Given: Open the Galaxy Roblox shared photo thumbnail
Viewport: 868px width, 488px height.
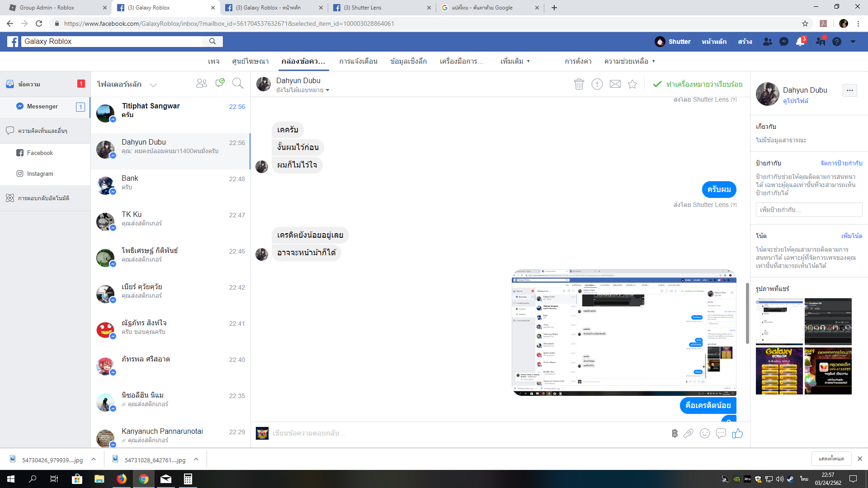Looking at the screenshot, I should click(x=779, y=371).
